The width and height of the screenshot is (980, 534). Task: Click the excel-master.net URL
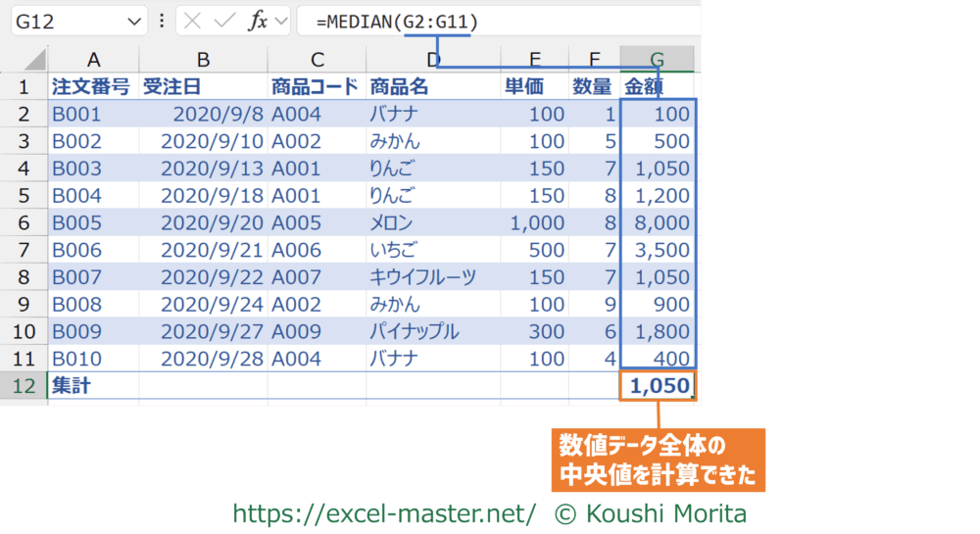384,512
